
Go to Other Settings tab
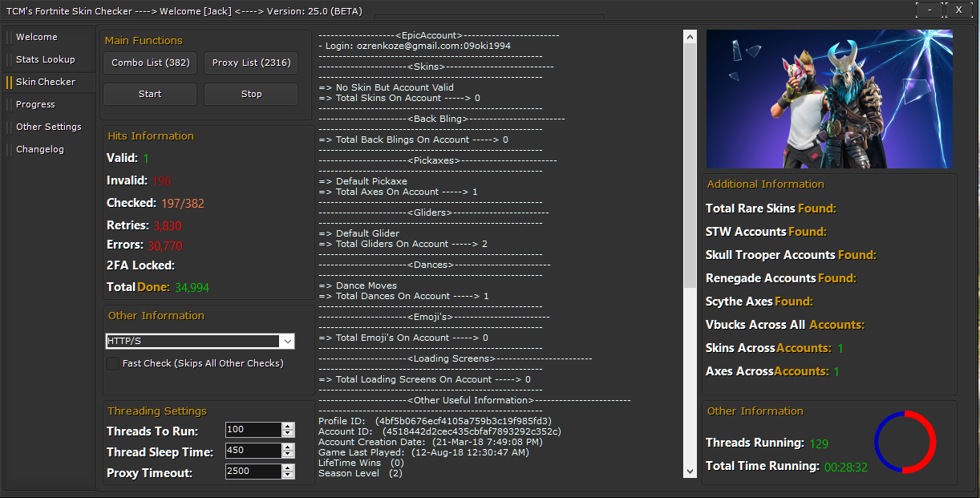(x=48, y=127)
